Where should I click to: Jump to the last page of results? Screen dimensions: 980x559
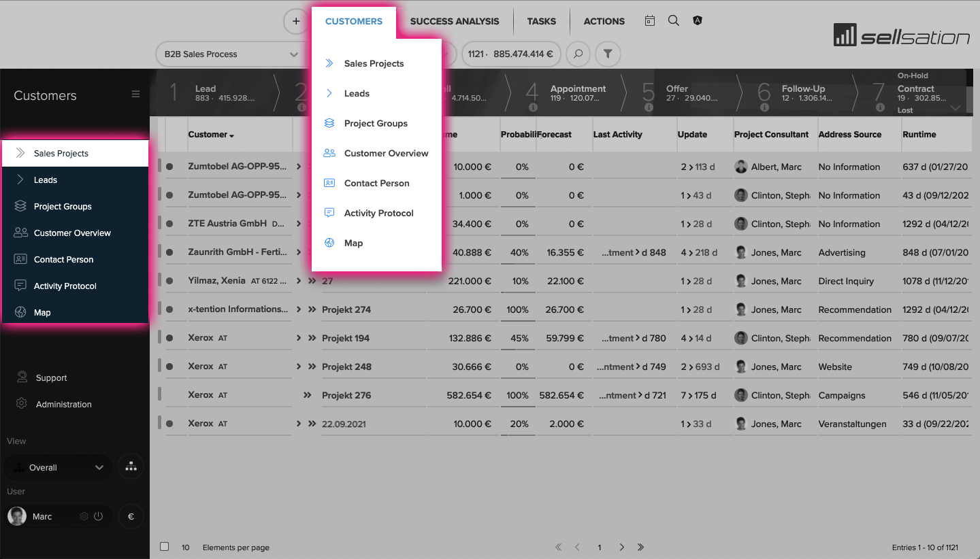coord(640,547)
